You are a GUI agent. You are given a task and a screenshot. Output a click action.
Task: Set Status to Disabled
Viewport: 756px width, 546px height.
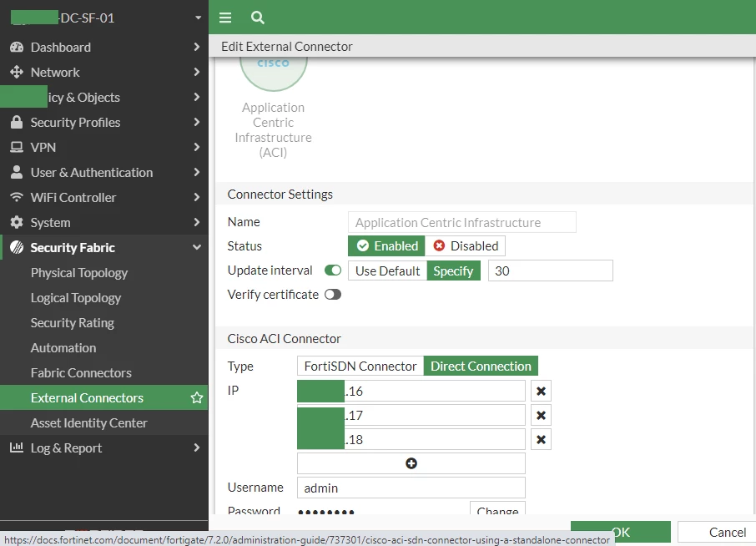click(466, 246)
